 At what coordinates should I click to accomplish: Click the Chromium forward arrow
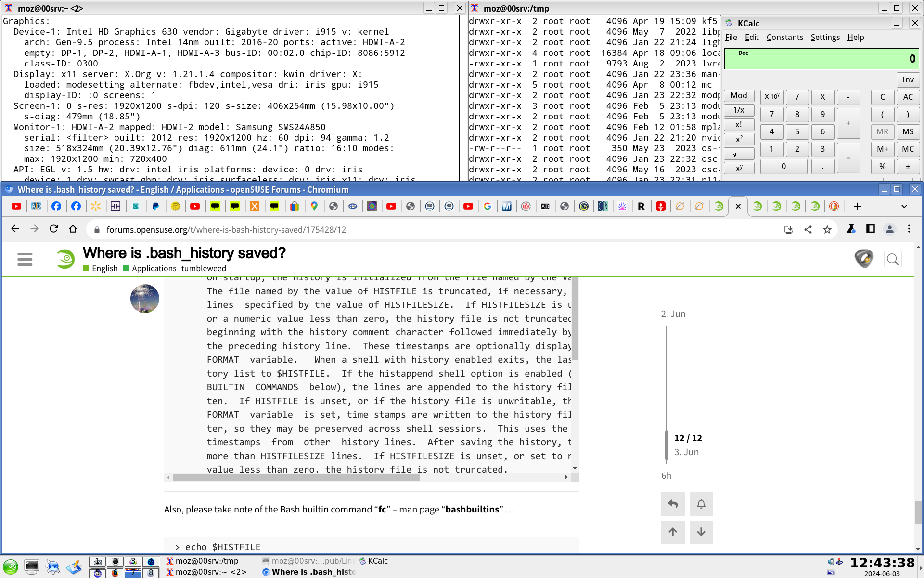click(x=34, y=229)
